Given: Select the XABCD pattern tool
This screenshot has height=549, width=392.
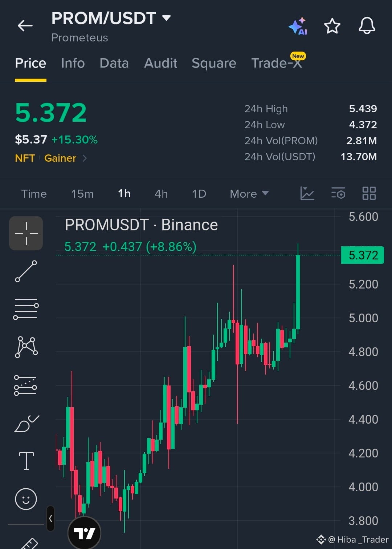Looking at the screenshot, I should click(26, 347).
